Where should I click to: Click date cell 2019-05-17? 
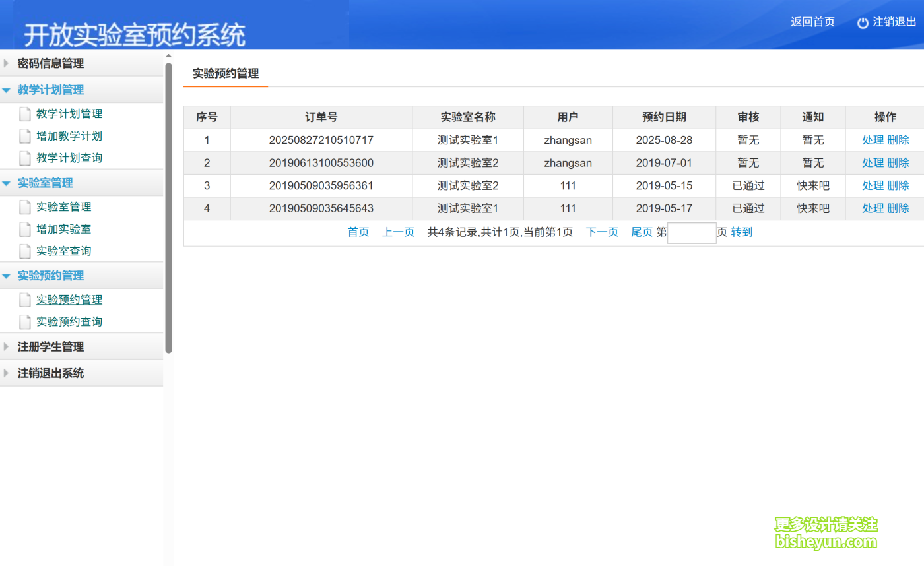(x=664, y=208)
